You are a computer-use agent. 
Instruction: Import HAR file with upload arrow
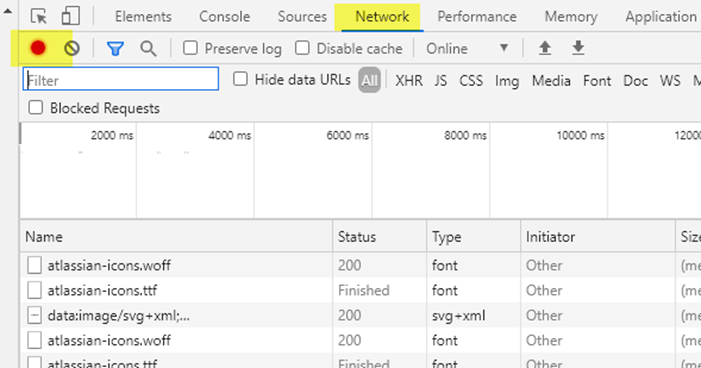[x=545, y=48]
